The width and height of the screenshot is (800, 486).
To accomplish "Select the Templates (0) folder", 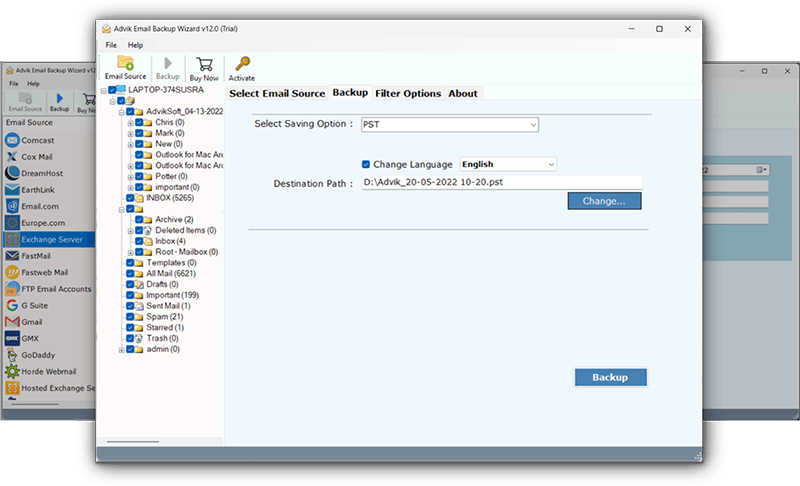I will tap(171, 263).
